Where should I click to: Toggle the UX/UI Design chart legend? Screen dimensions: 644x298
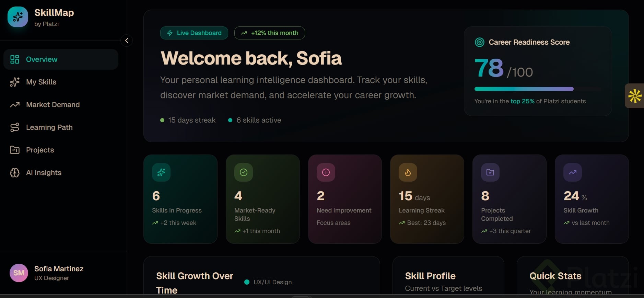268,282
